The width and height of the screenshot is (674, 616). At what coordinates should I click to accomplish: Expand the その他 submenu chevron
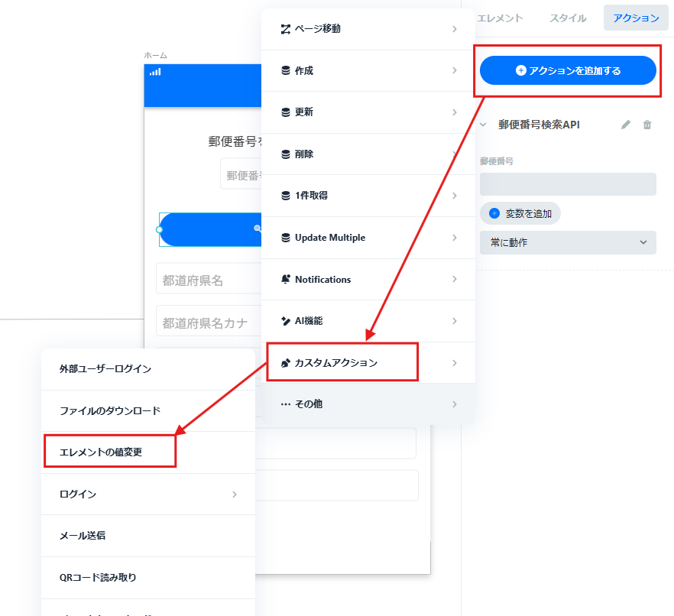click(455, 404)
